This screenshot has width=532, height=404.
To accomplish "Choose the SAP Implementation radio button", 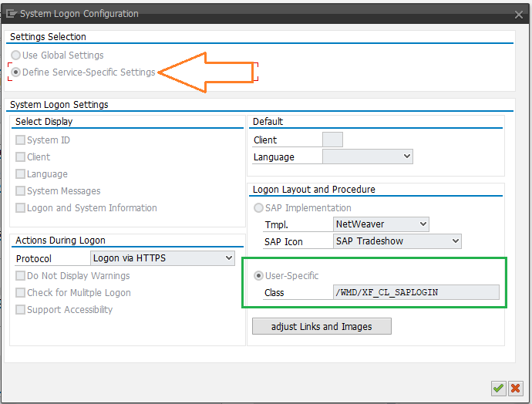I will [x=258, y=208].
